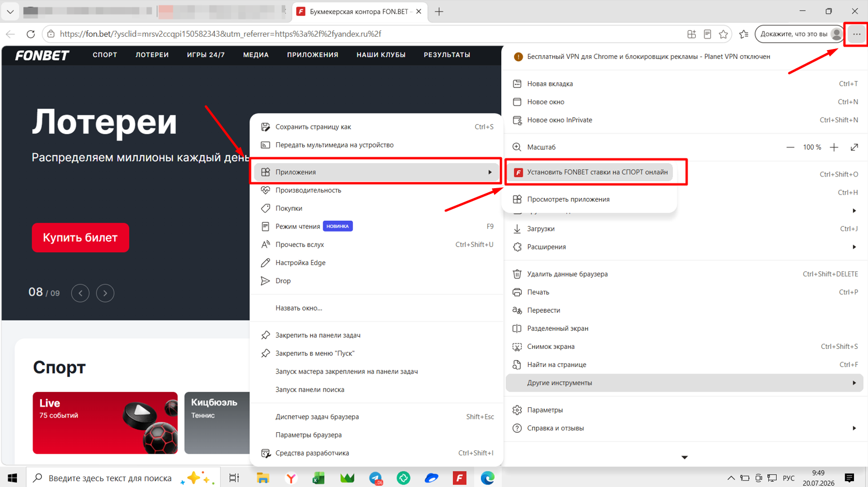Go to next slide arrow

105,293
